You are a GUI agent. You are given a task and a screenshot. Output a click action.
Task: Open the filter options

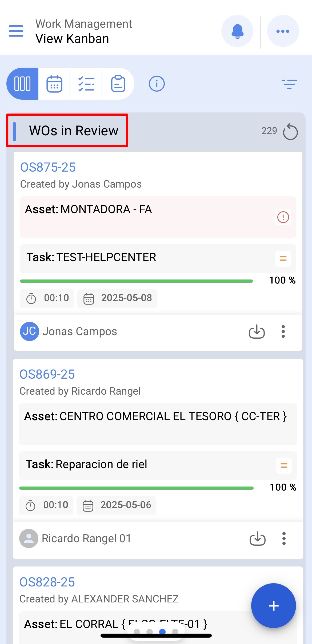(x=289, y=84)
